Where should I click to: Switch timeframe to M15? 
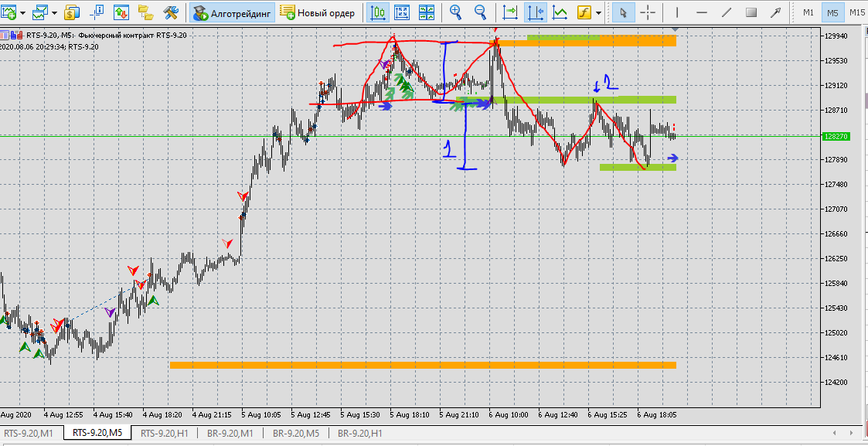(x=857, y=12)
